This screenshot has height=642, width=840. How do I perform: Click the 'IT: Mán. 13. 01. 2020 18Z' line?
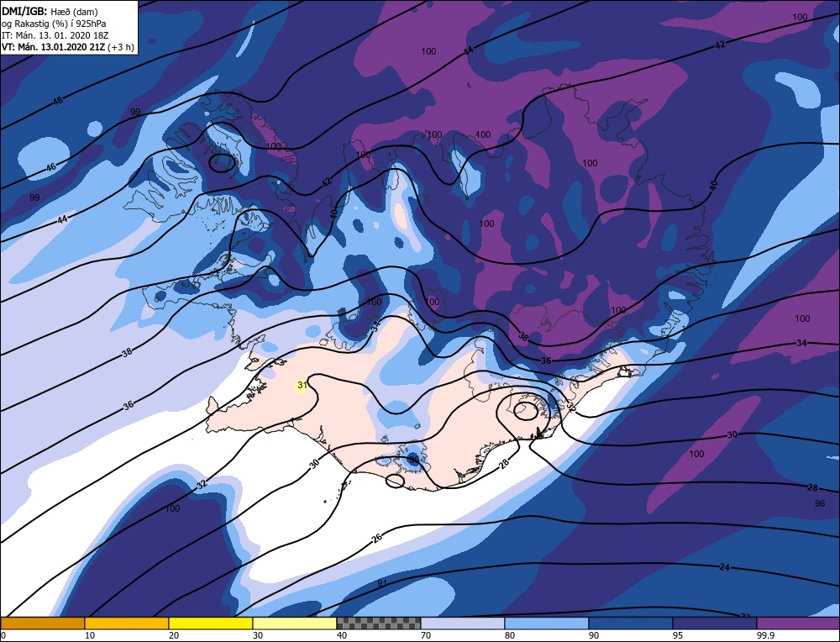[55, 35]
